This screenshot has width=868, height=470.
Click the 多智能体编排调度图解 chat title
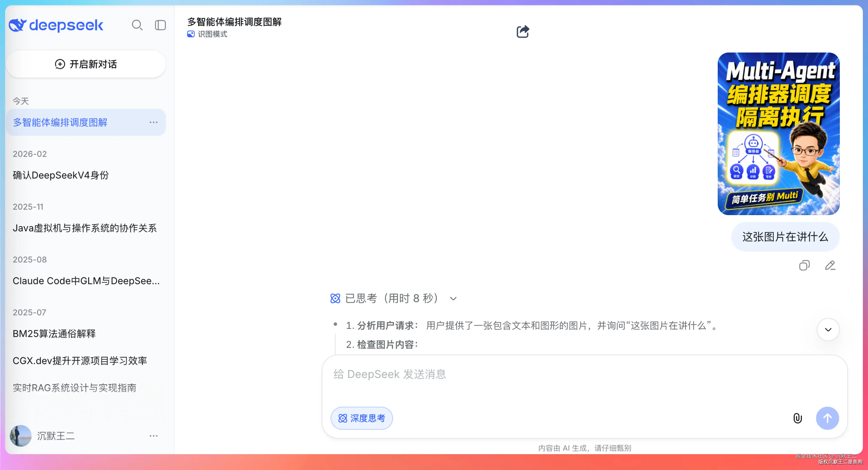[235, 22]
